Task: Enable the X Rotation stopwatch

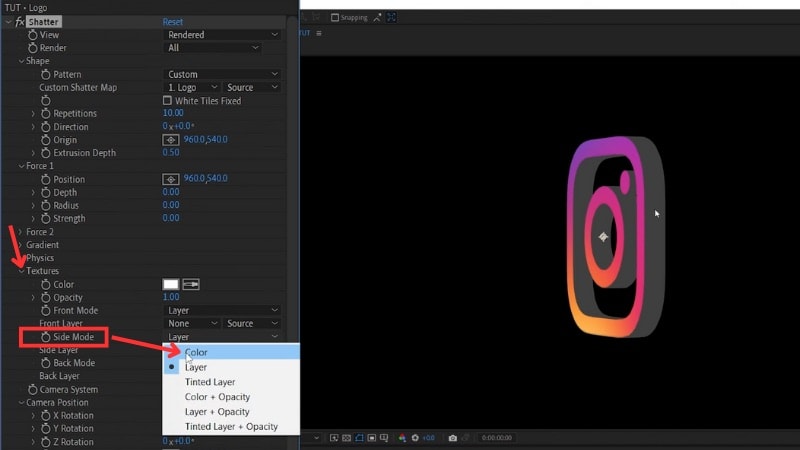Action: coord(45,415)
